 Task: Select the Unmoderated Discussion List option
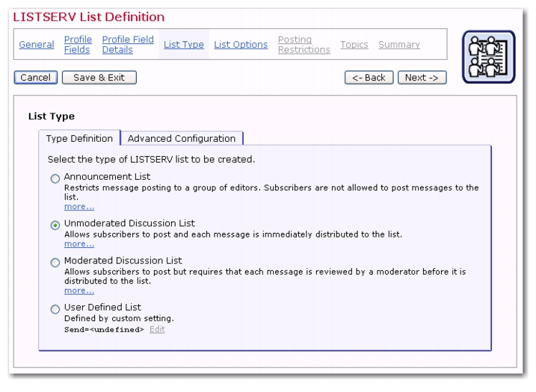pos(55,225)
